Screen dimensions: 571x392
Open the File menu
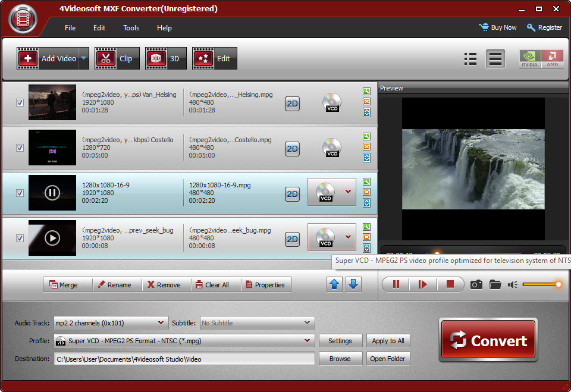coord(70,28)
